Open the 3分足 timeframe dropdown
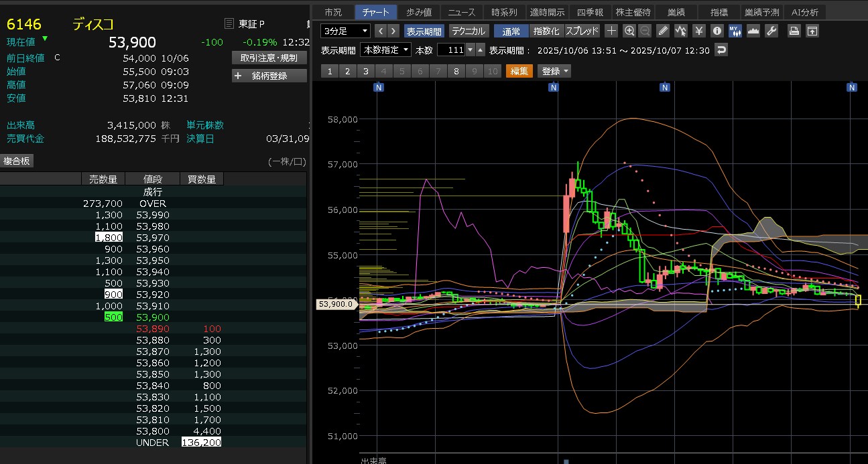 [x=345, y=31]
